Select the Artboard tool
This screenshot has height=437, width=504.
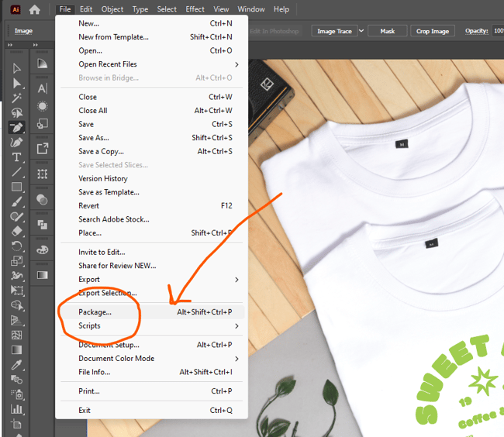[17, 424]
